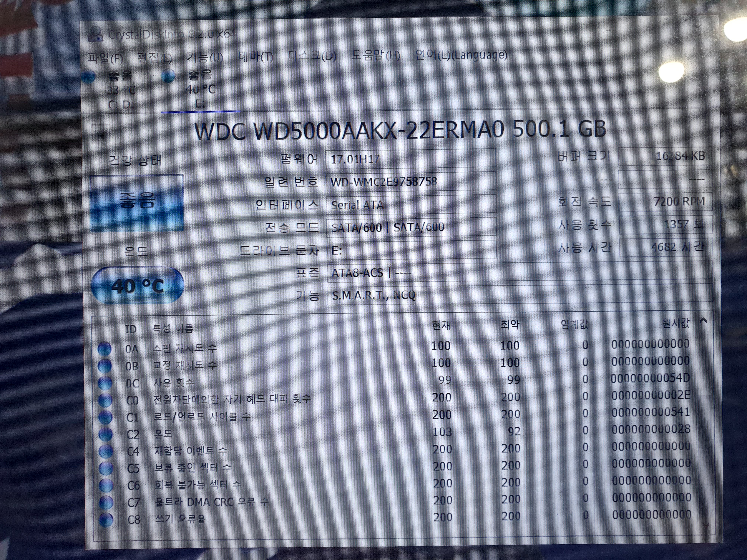Click the power on count 1357 회
This screenshot has width=747, height=560.
pyautogui.click(x=666, y=224)
